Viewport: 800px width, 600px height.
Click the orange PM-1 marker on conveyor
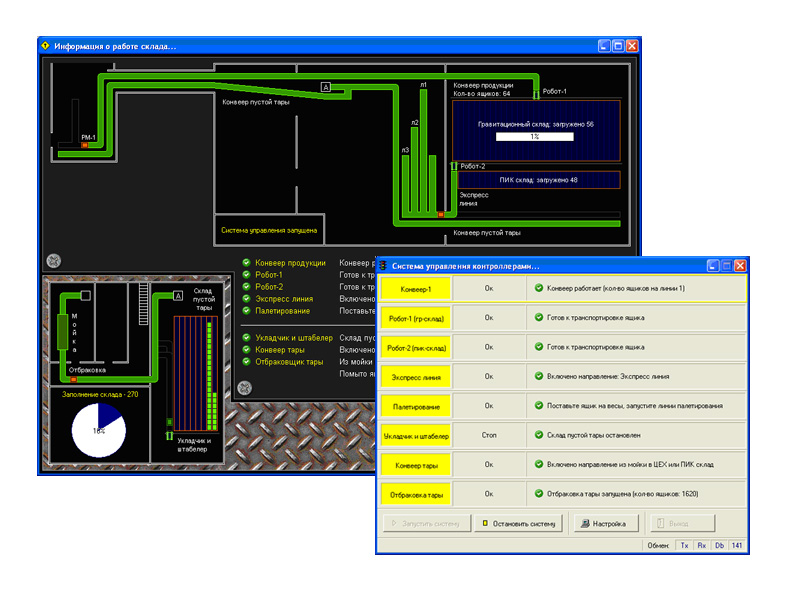point(85,146)
